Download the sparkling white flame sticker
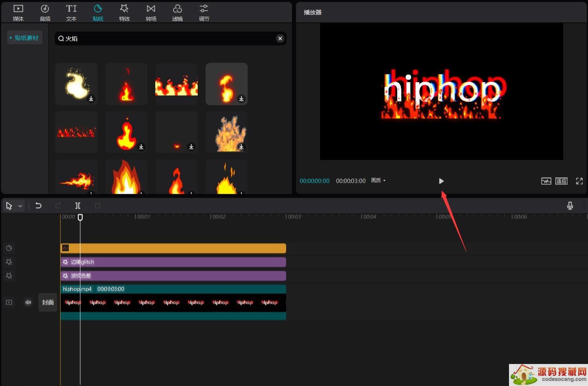Screen dimensions: 588x386 click(x=91, y=99)
